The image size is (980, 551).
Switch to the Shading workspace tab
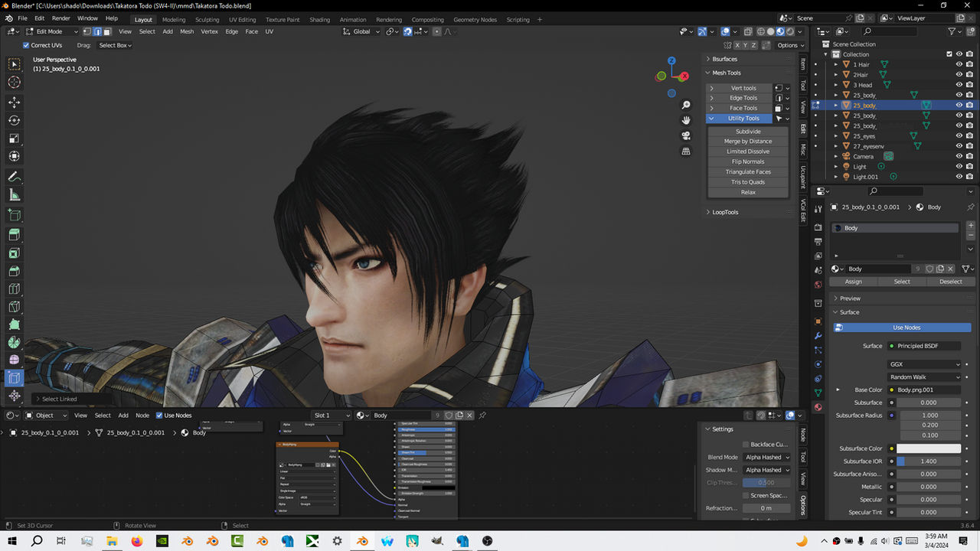coord(319,19)
